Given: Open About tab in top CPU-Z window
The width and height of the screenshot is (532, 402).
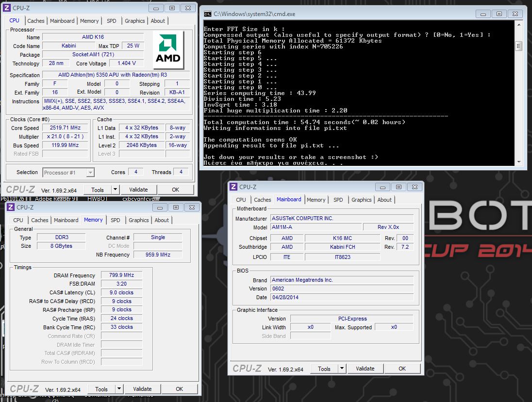Looking at the screenshot, I should 158,21.
